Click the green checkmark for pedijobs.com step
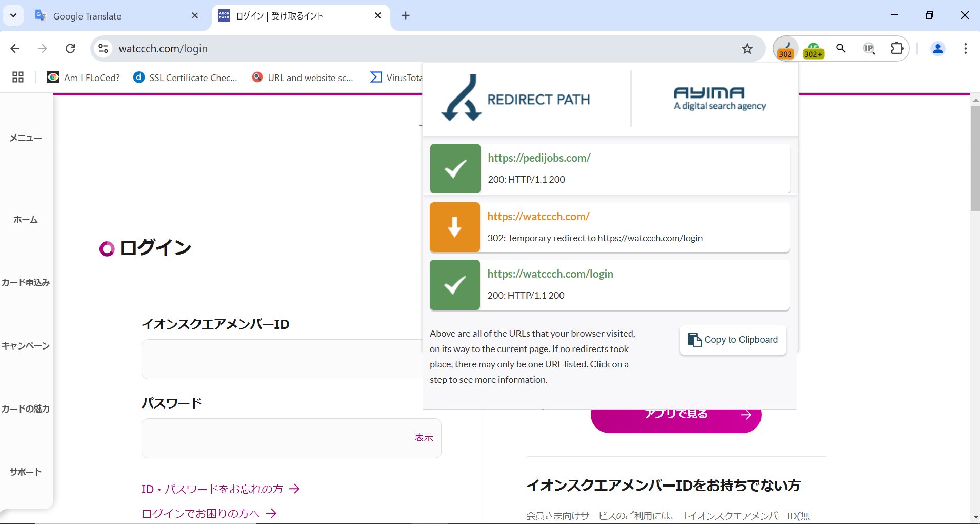980x524 pixels. tap(455, 168)
